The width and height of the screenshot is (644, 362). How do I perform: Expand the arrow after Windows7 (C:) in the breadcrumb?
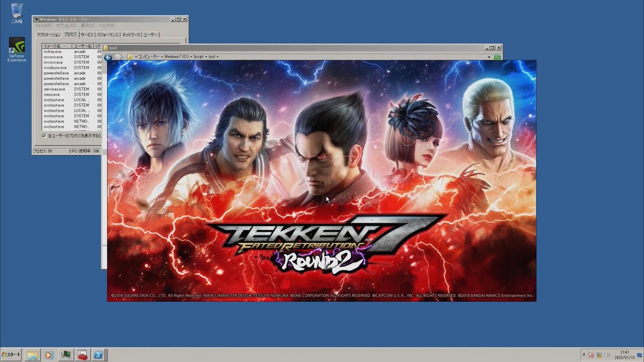pyautogui.click(x=191, y=57)
